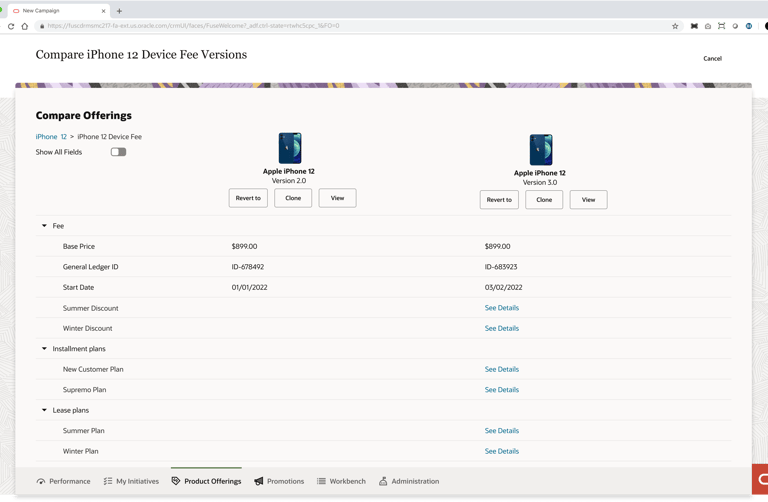The width and height of the screenshot is (768, 502).
Task: Go to the browser home page icon
Action: [24, 26]
